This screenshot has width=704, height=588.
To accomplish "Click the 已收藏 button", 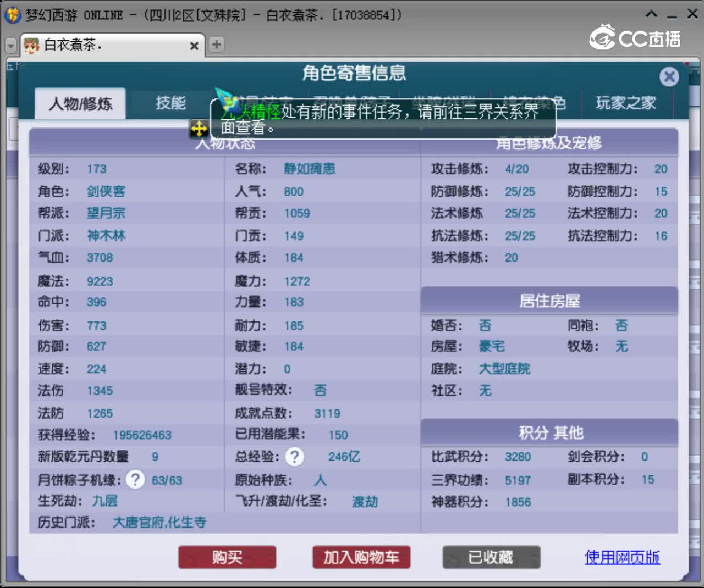I will pos(491,557).
